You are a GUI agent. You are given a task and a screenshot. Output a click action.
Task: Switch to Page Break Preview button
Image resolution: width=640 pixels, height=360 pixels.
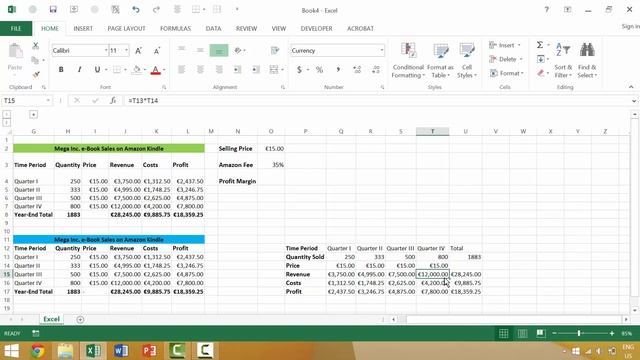click(541, 333)
